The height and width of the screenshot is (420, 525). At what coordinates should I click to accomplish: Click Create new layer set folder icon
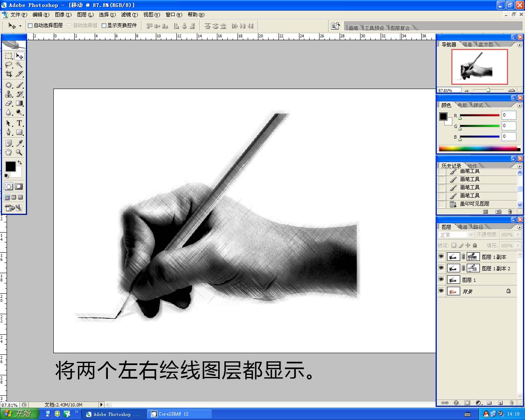pos(489,403)
